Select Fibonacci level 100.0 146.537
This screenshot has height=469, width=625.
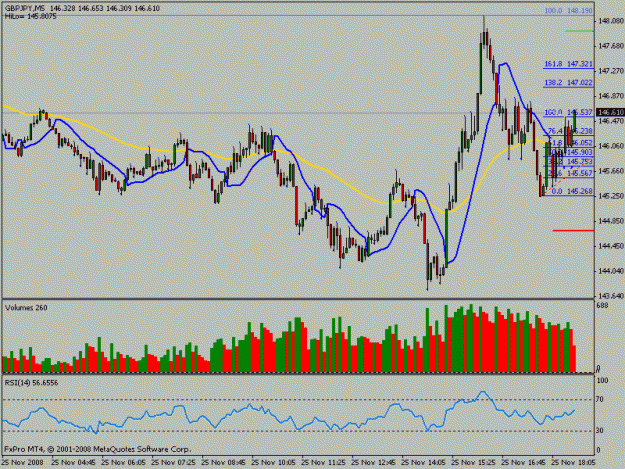point(568,112)
